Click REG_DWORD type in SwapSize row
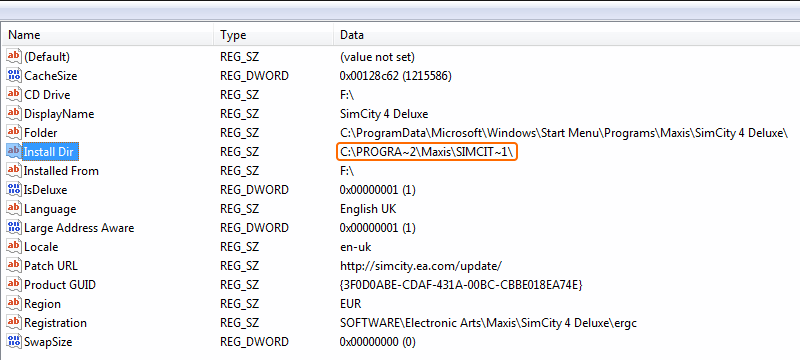This screenshot has height=360, width=800. click(x=254, y=342)
